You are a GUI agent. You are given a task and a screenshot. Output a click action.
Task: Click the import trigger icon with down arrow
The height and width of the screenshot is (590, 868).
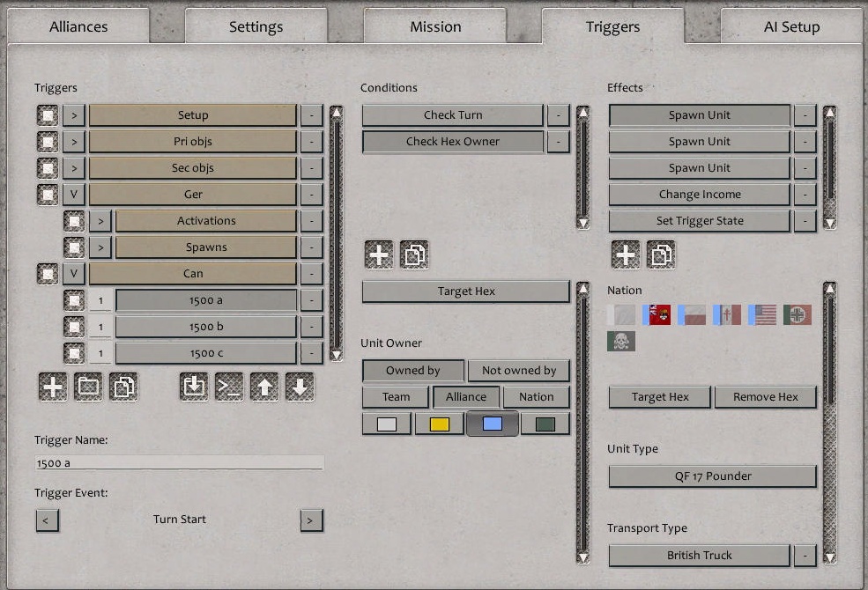tap(194, 386)
